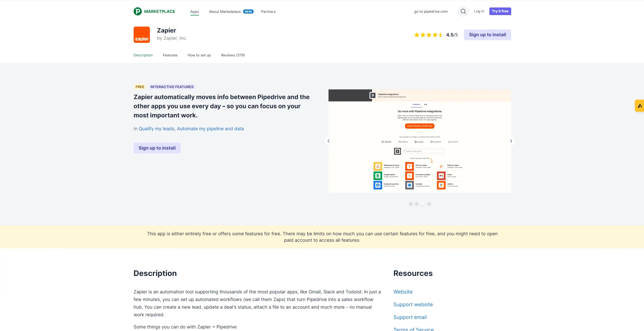The height and width of the screenshot is (331, 644).
Task: Open Terms of Service
Action: (x=413, y=329)
